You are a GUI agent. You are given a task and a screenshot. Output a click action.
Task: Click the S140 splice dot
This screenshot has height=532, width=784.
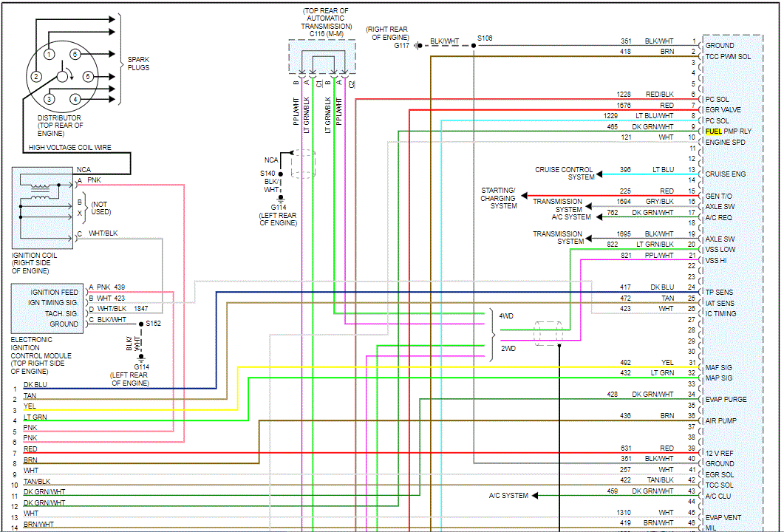click(x=280, y=174)
